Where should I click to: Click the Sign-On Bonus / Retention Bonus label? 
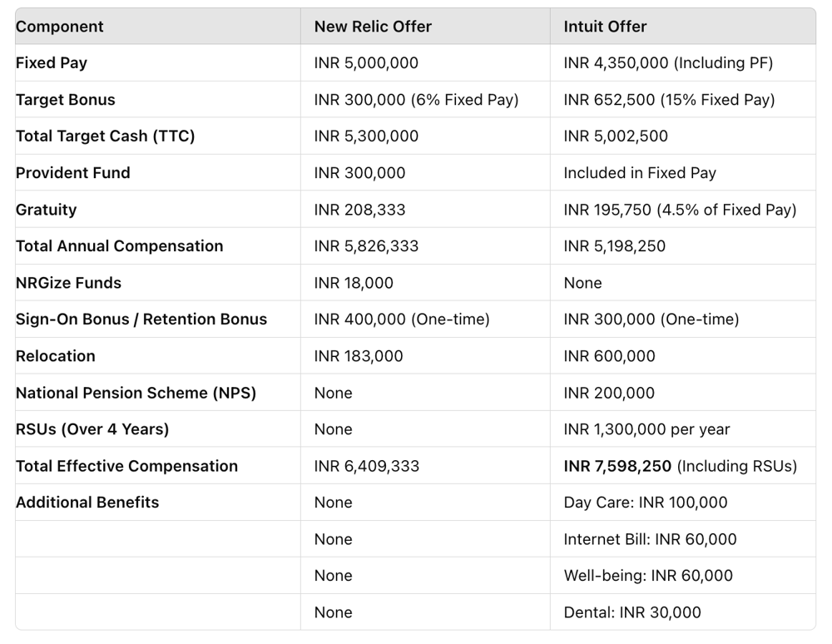tap(141, 320)
